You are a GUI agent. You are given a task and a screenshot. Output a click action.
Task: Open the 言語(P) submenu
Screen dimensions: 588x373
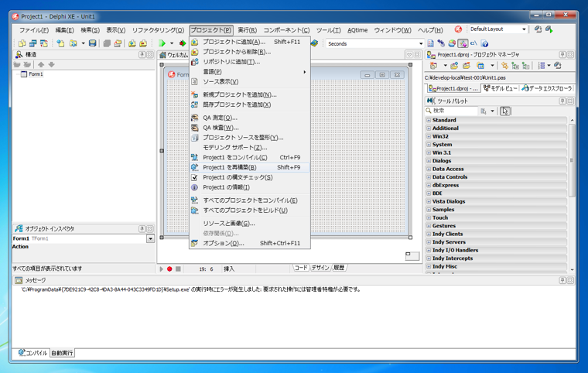tap(250, 72)
